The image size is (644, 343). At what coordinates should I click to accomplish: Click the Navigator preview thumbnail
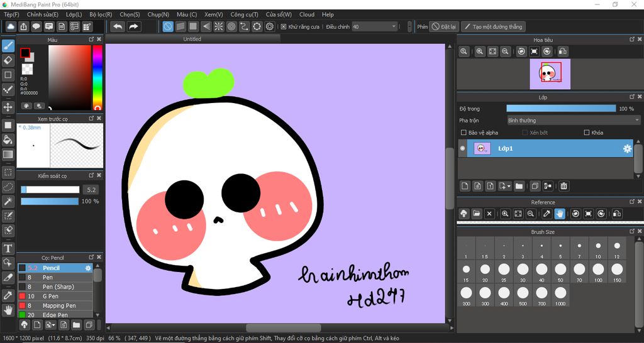(x=550, y=74)
